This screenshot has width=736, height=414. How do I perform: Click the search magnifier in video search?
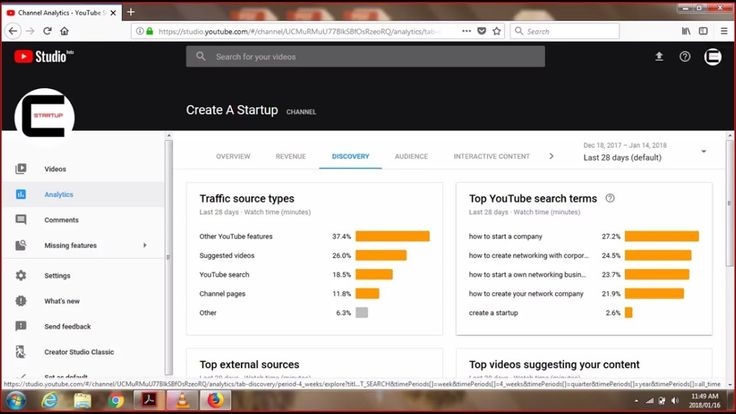point(201,56)
